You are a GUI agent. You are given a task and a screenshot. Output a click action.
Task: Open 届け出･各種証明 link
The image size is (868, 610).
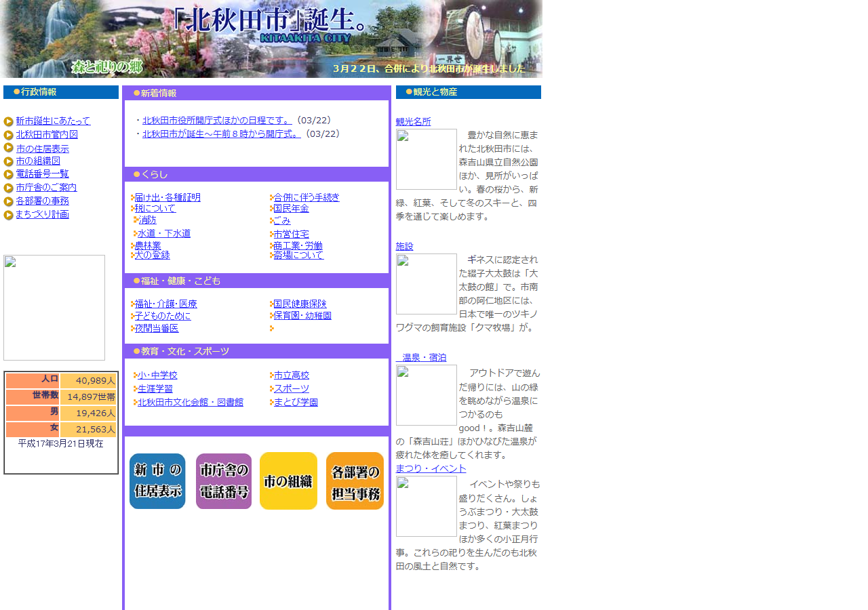(x=167, y=197)
